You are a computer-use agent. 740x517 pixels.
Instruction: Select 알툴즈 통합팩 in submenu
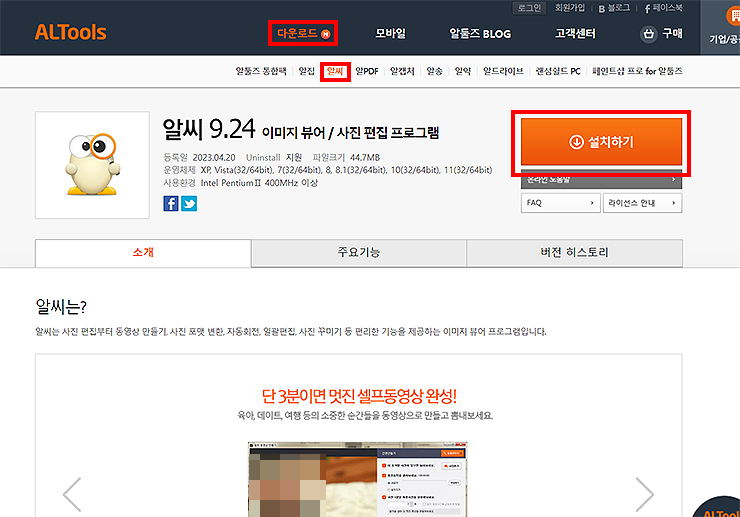[x=261, y=71]
